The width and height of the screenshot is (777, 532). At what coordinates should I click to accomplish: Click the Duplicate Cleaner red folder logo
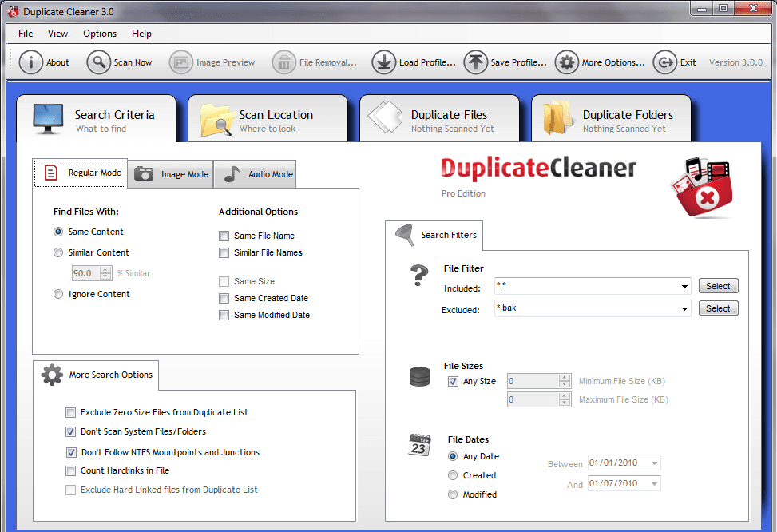[x=702, y=188]
